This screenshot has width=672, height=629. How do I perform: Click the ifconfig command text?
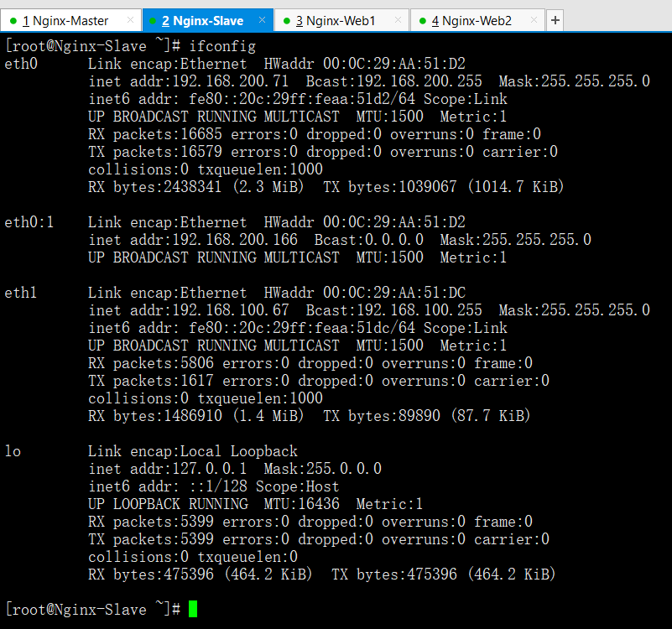222,46
